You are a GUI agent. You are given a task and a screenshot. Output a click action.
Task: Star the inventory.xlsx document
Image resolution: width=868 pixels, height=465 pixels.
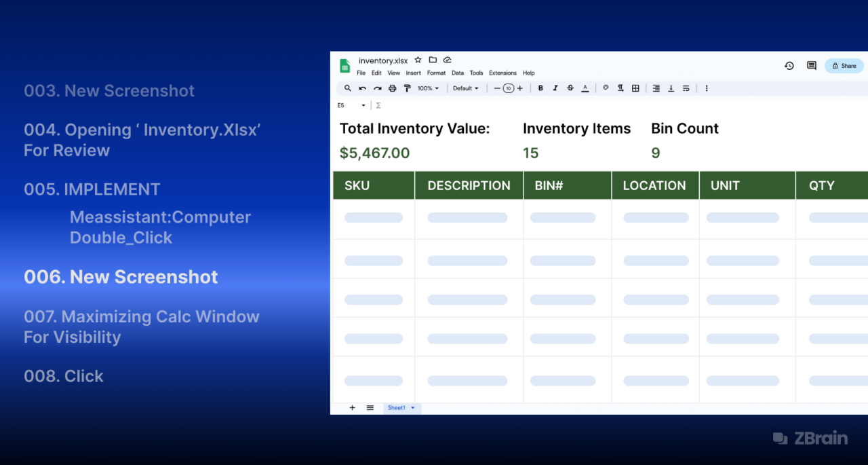tap(418, 60)
